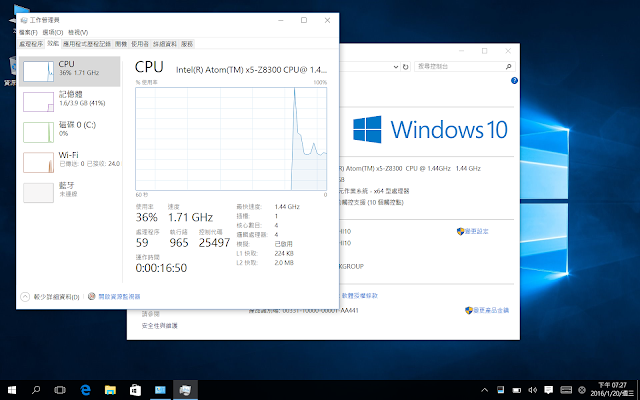Click the Resource Monitor icon beside the link

tap(92, 296)
